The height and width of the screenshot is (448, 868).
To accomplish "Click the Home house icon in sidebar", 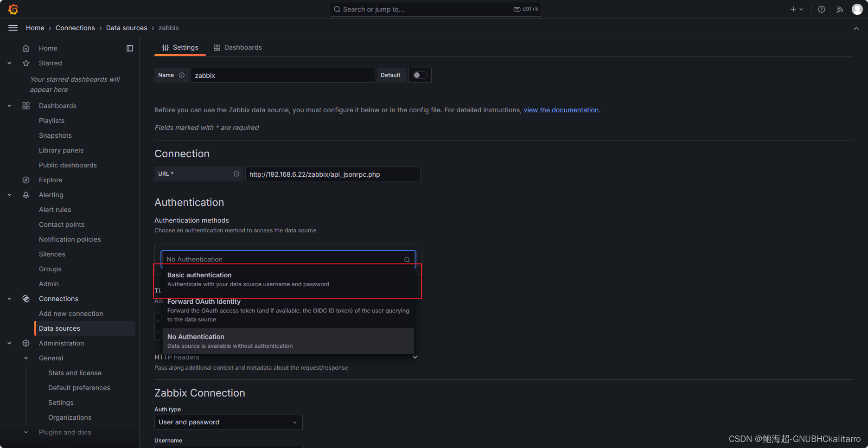I will [26, 48].
